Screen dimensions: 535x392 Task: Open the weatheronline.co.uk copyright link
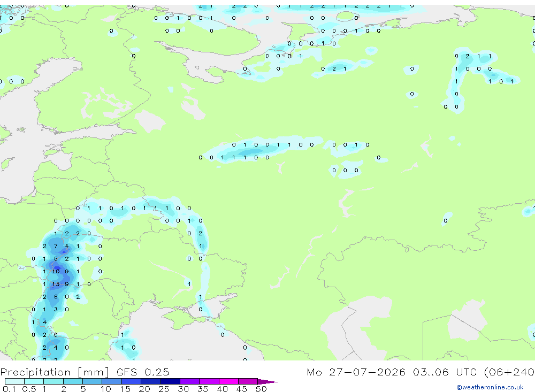point(490,387)
